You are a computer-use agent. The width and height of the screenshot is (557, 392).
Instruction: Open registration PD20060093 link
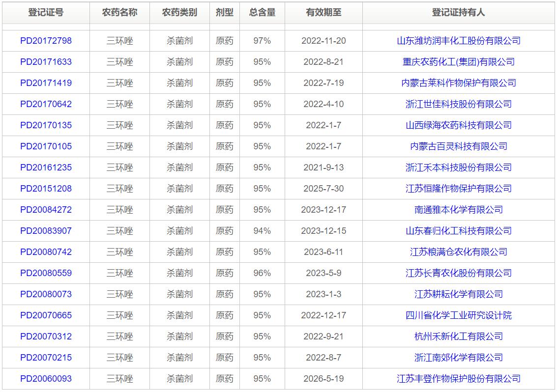46,379
